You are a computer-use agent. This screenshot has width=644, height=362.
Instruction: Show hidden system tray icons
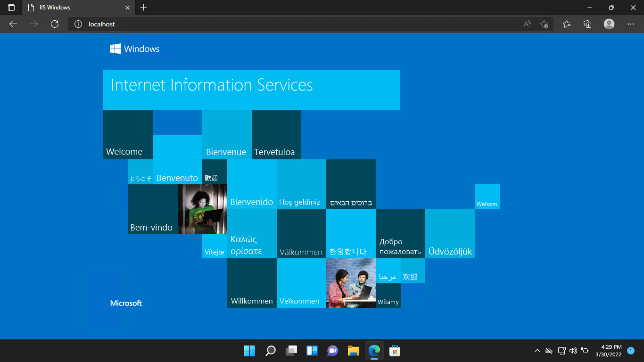coord(537,351)
